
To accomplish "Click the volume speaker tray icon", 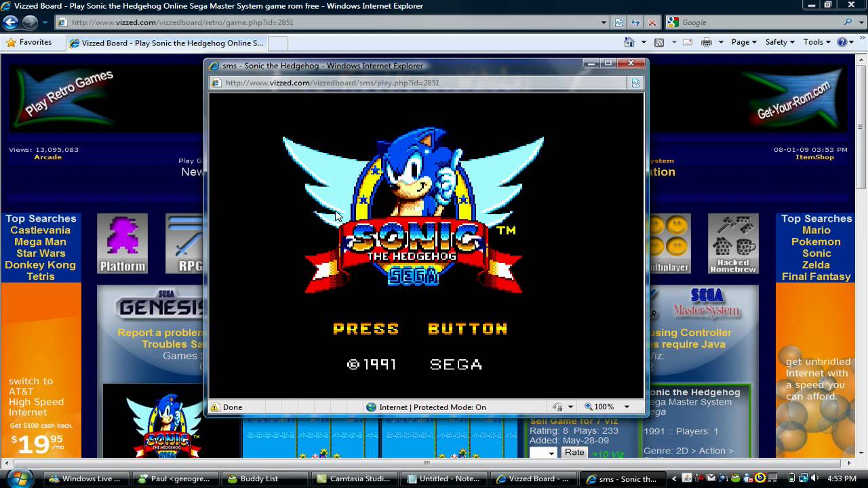I will point(815,479).
